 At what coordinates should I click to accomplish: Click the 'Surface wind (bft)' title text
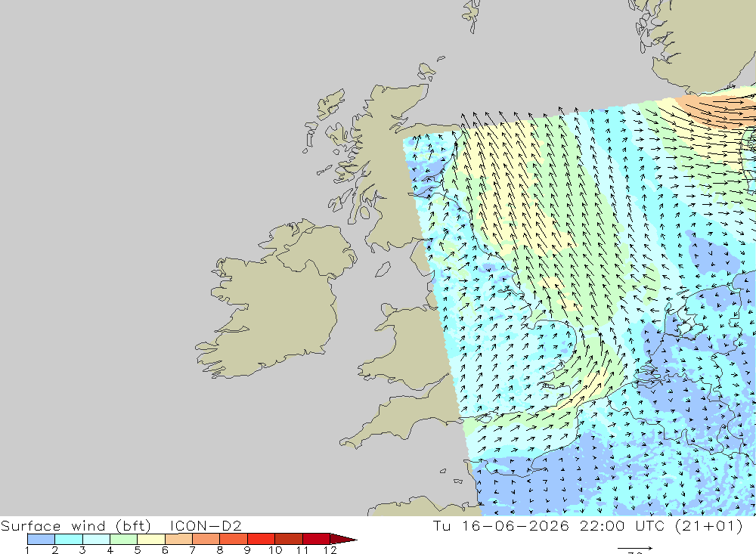[x=76, y=525]
